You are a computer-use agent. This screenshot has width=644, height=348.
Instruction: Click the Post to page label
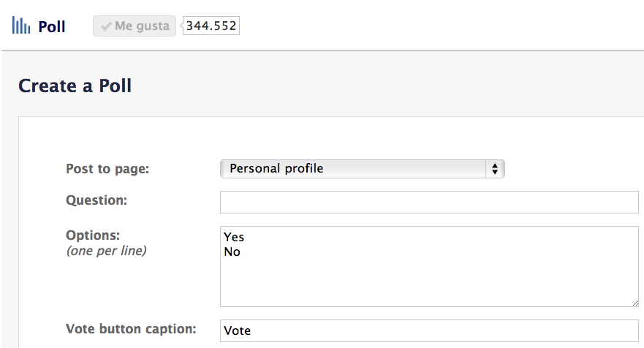click(107, 169)
